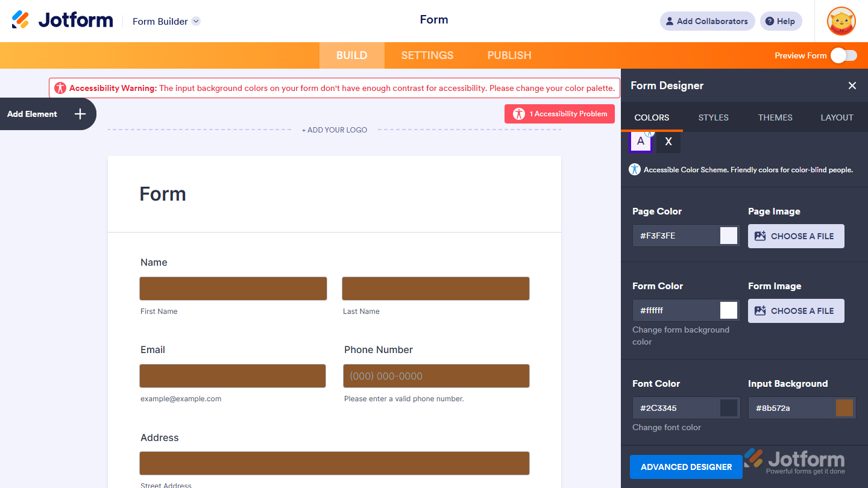This screenshot has height=488, width=868.
Task: Switch to the THEMES tab
Action: click(775, 117)
